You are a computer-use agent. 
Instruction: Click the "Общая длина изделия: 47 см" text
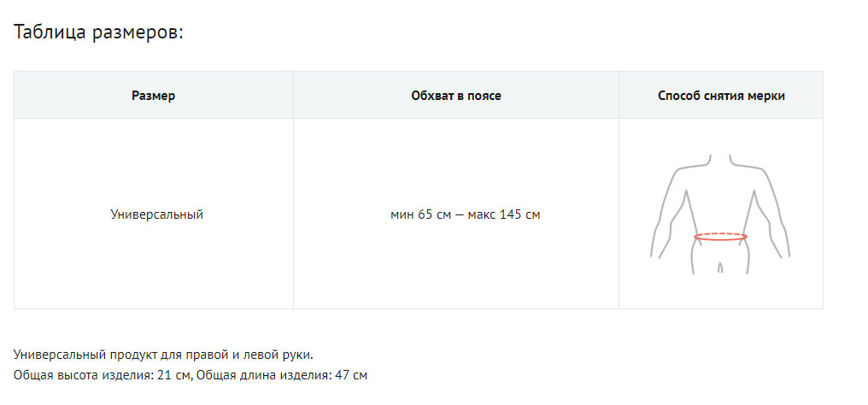coord(282,375)
